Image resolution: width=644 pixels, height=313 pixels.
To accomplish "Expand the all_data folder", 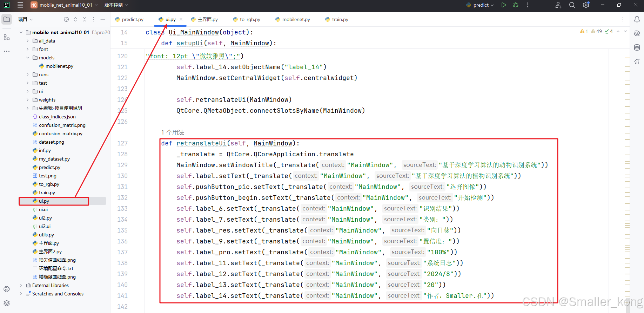I will [x=28, y=41].
